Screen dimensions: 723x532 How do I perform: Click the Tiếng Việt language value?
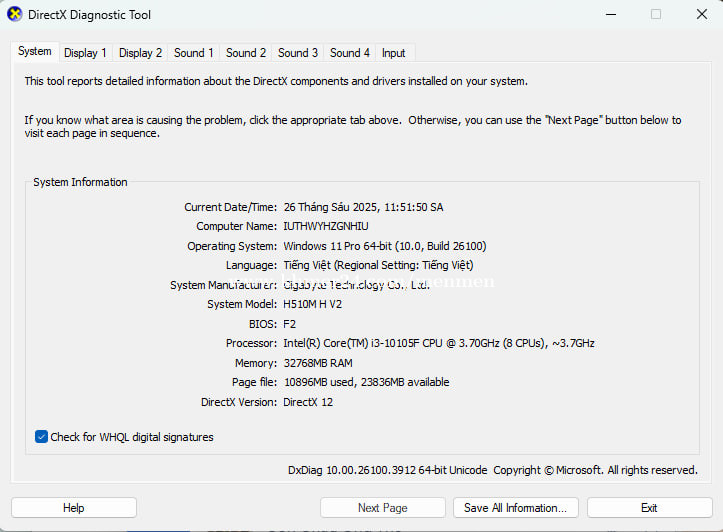click(x=378, y=266)
